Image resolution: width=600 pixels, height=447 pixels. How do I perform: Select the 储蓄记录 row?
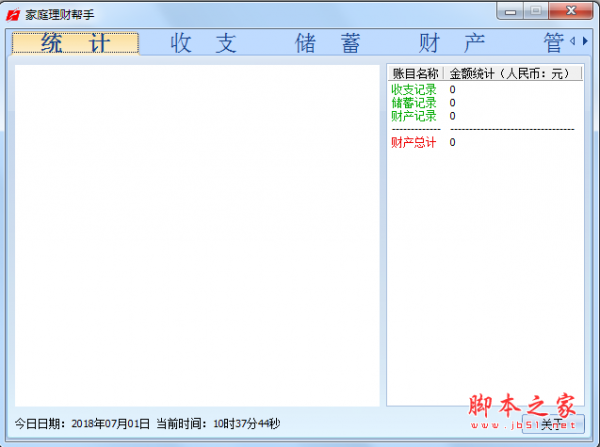point(485,103)
